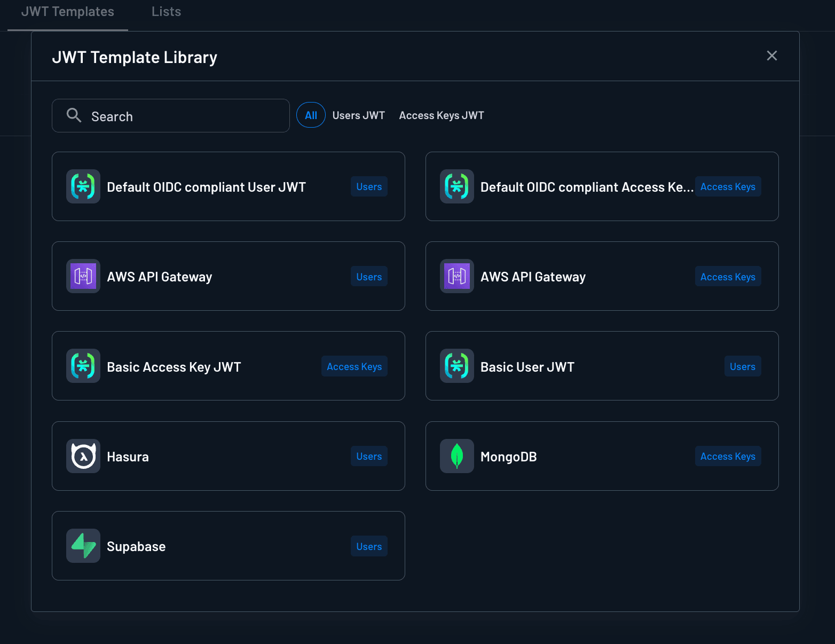The width and height of the screenshot is (835, 644).
Task: Click Access Keys tag on Basic Access Key JWT
Action: [355, 366]
